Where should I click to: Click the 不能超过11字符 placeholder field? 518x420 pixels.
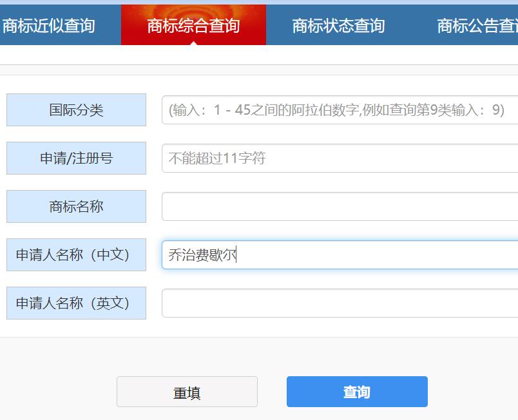[206, 158]
